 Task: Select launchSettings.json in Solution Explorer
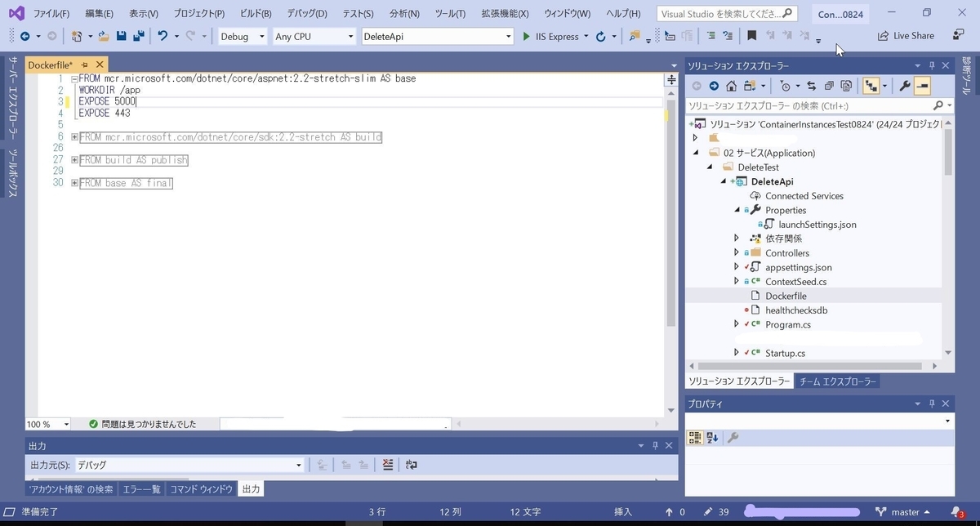tap(817, 225)
